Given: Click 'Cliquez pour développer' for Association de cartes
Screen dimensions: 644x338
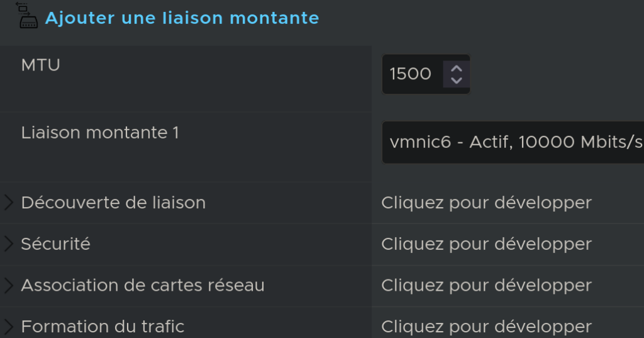Looking at the screenshot, I should 486,286.
